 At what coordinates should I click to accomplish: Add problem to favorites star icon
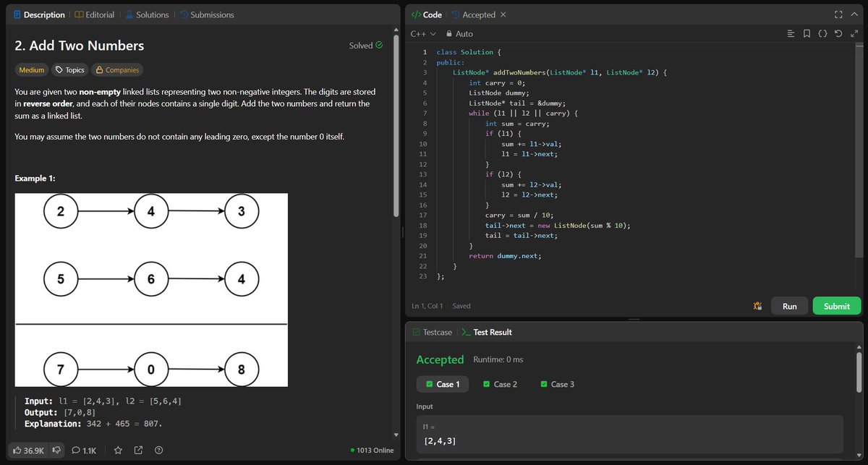point(118,451)
